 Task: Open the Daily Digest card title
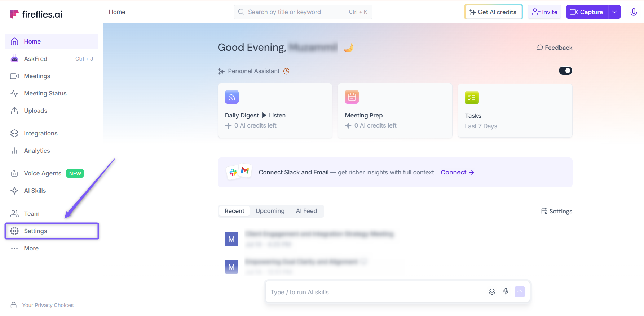click(242, 115)
